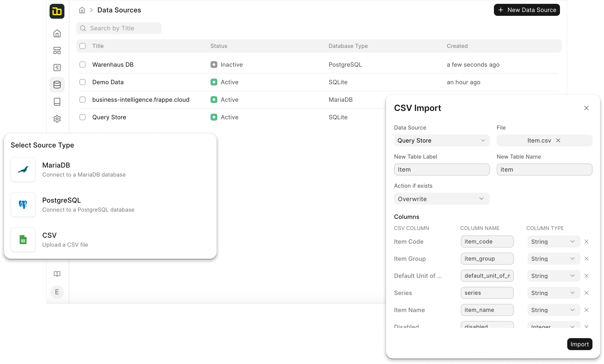Click the MariaDB database type cell
This screenshot has height=364, width=604.
click(340, 100)
